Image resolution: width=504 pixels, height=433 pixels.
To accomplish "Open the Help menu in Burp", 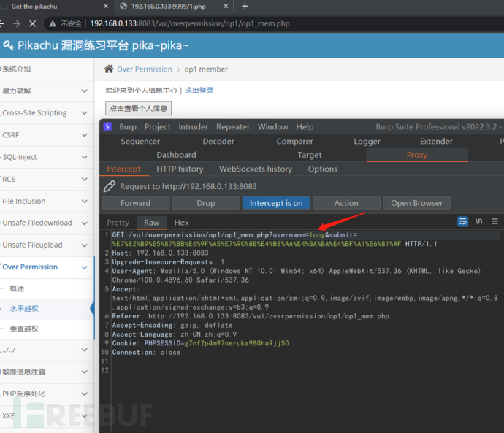I will click(305, 127).
